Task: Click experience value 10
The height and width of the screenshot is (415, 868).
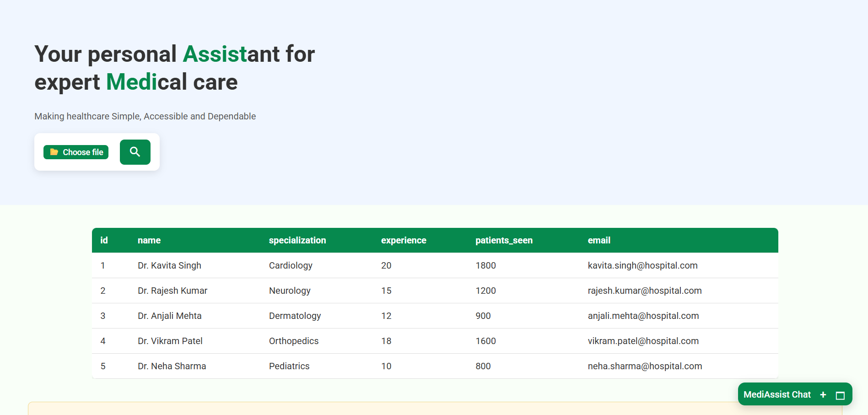Action: point(386,366)
